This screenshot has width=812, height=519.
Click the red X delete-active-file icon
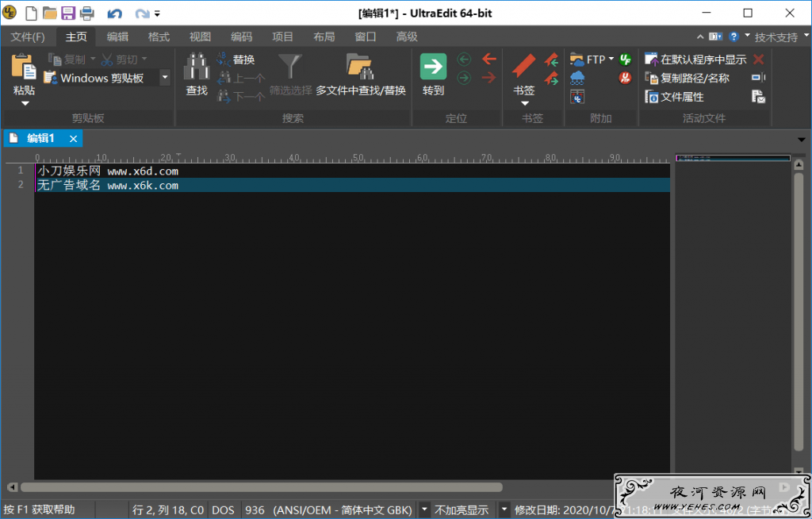coord(759,59)
